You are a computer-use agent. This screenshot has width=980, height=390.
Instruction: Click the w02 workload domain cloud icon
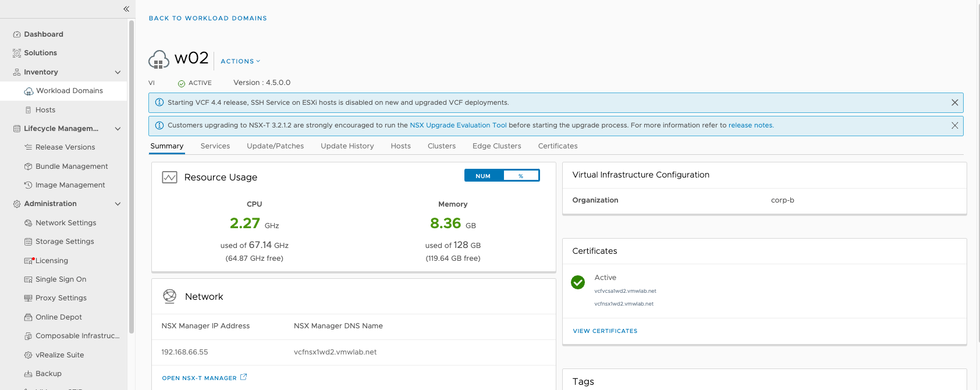pos(159,59)
